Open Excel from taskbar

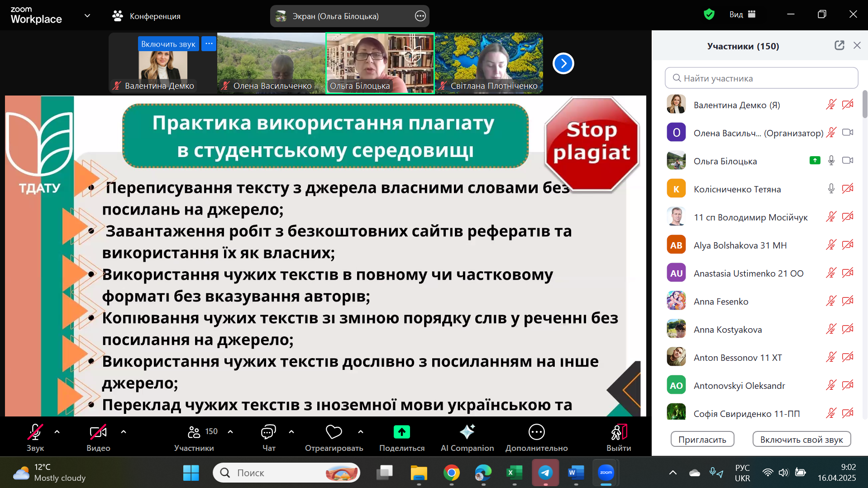[514, 473]
